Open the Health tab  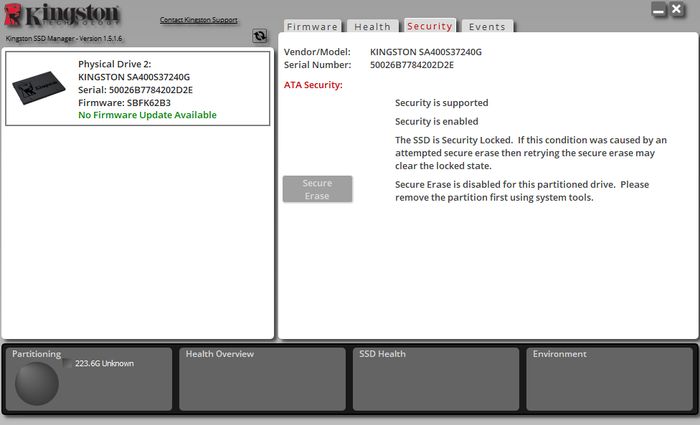coord(372,27)
